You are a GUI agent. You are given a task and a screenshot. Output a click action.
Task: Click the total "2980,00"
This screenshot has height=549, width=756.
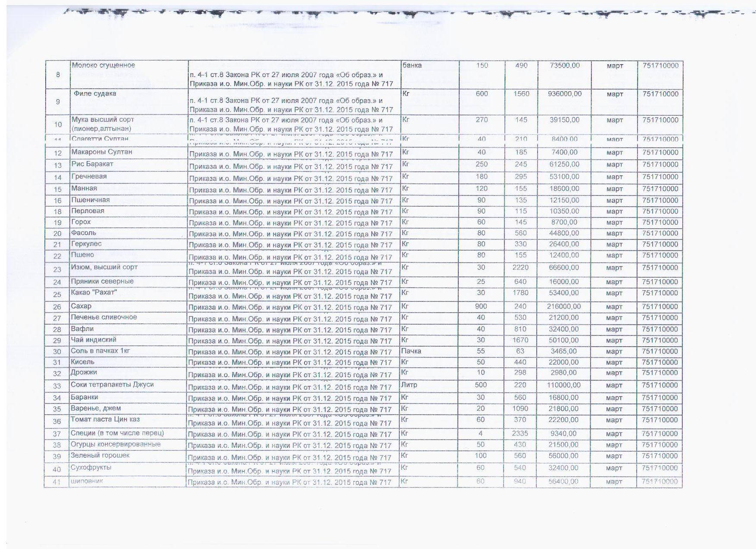(564, 373)
